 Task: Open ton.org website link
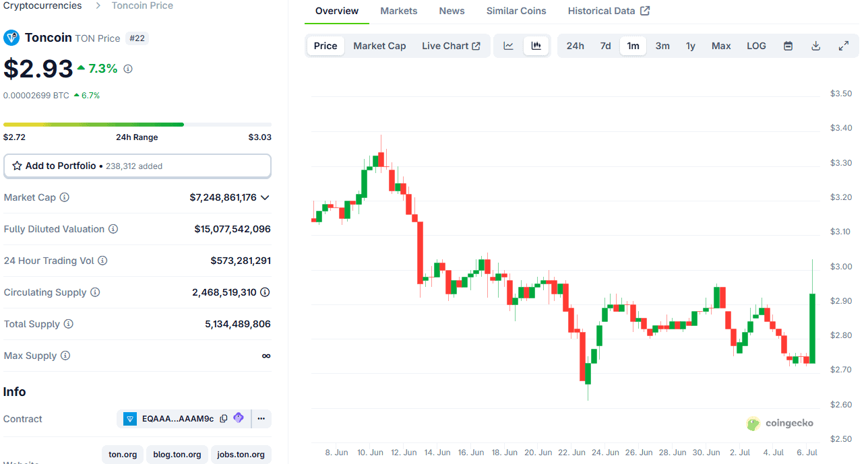coord(123,455)
